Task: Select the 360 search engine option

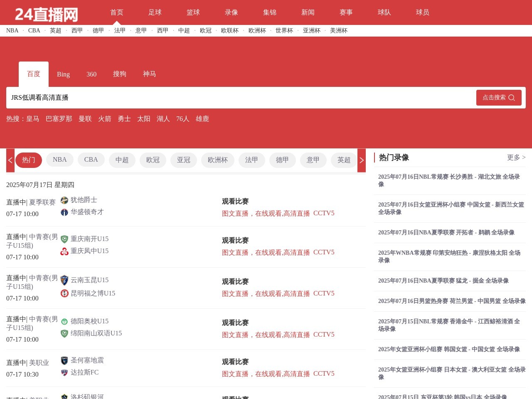Action: [91, 74]
